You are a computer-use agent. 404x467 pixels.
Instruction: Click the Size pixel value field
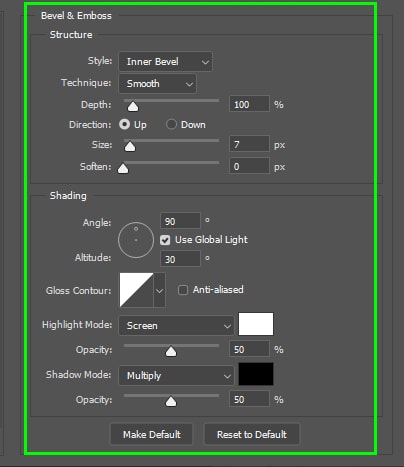(249, 144)
